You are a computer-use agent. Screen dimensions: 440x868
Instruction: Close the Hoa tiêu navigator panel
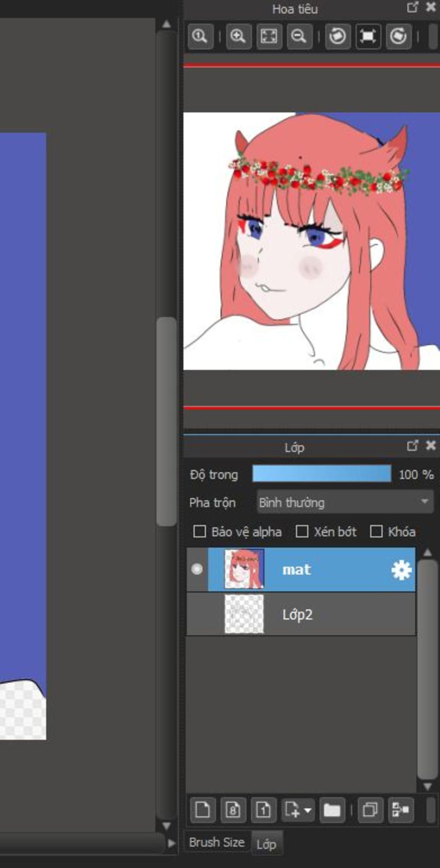click(x=431, y=7)
